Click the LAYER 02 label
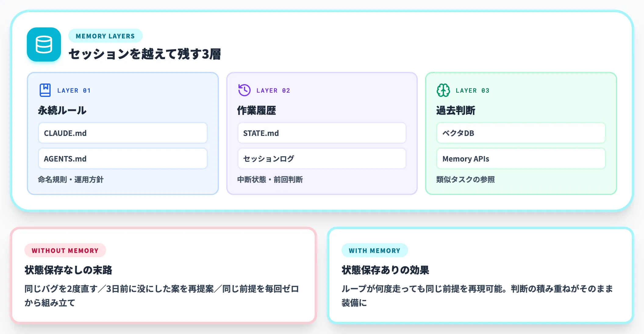Screen dimensions: 644x334 273,91
